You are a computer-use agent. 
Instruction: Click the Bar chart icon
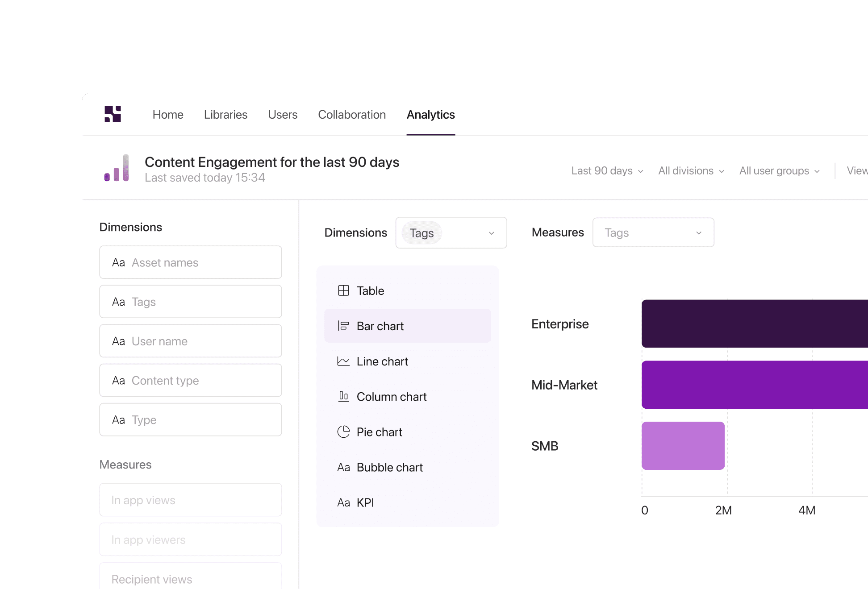[x=343, y=326]
